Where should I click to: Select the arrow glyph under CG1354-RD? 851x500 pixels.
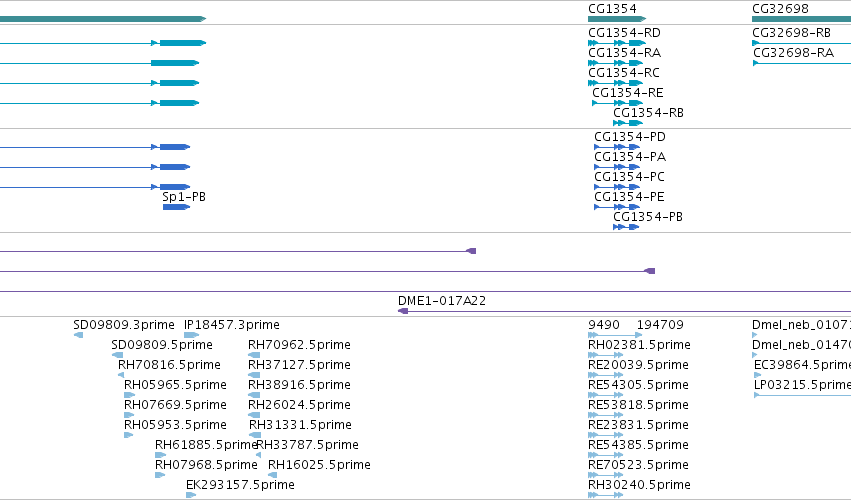point(617,43)
